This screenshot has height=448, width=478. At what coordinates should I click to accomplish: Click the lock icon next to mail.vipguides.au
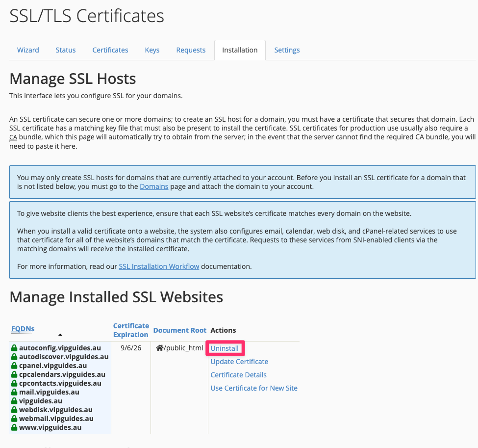[x=14, y=392]
